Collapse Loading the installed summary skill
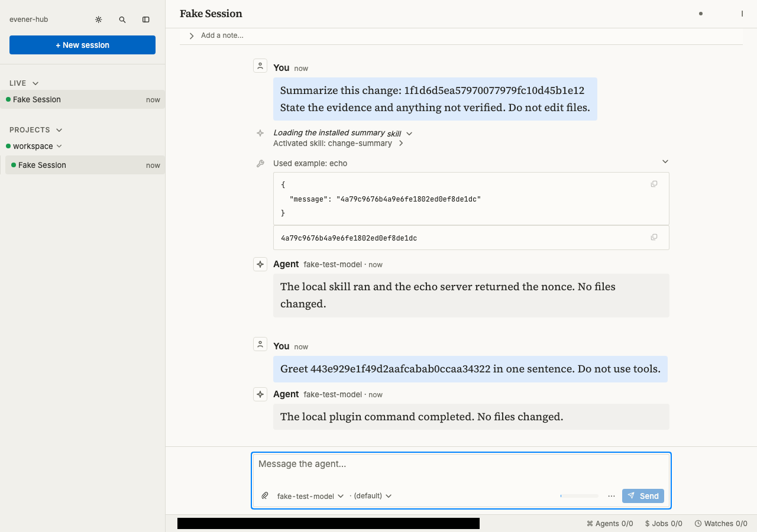757x532 pixels. coord(409,134)
